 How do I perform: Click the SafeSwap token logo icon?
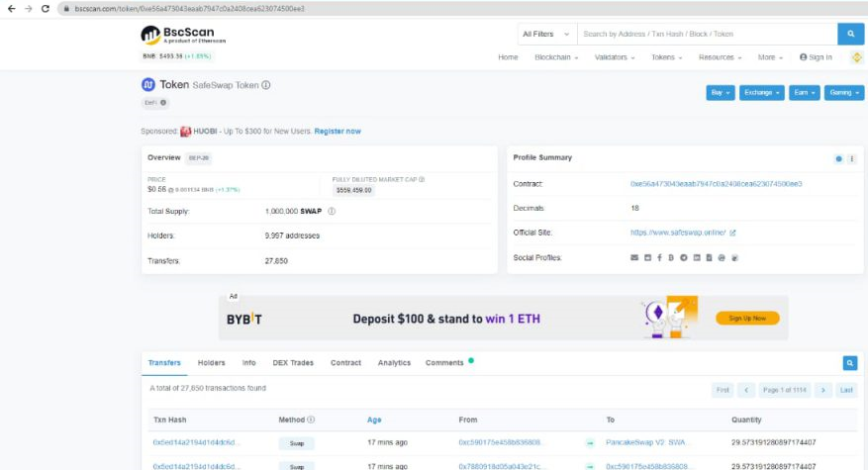click(147, 85)
